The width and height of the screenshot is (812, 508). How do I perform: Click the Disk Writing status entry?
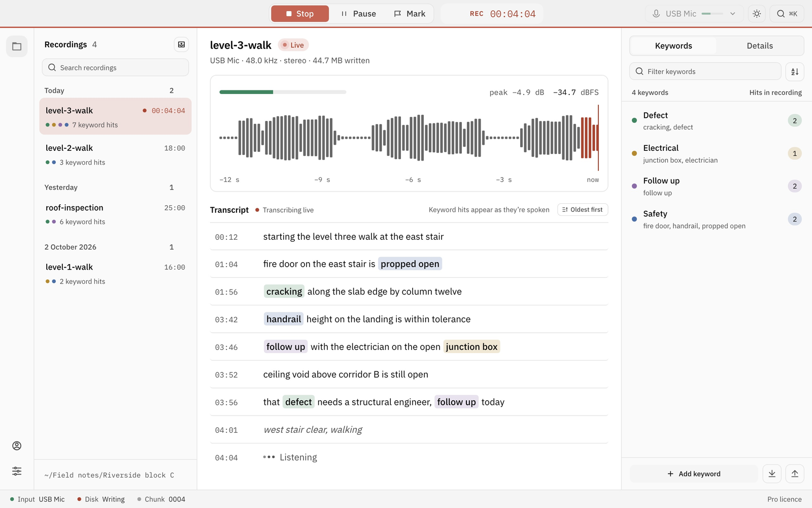pos(101,499)
